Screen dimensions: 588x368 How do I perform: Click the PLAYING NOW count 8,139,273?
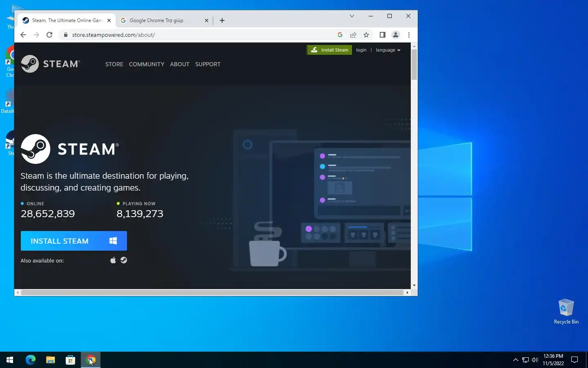(140, 213)
